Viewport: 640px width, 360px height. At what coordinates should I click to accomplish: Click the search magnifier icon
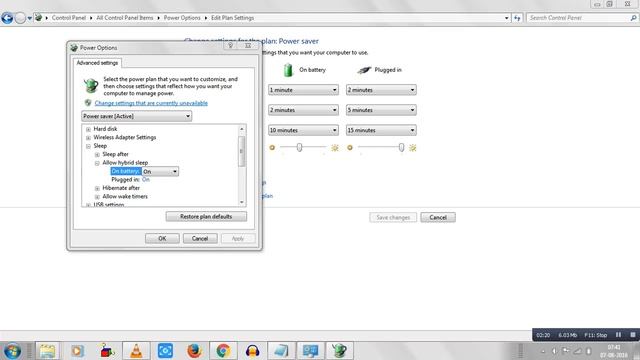tap(633, 18)
